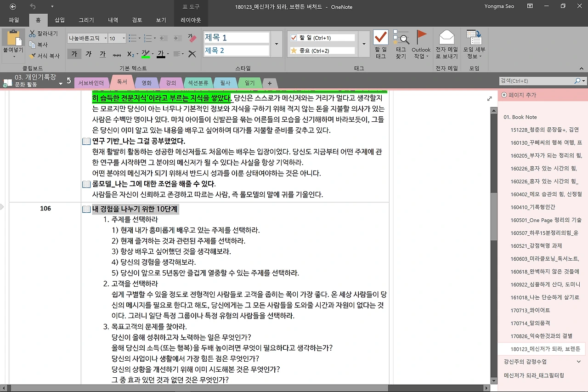The image size is (588, 392).
Task: Increase indent of the paragraph
Action: click(x=177, y=38)
